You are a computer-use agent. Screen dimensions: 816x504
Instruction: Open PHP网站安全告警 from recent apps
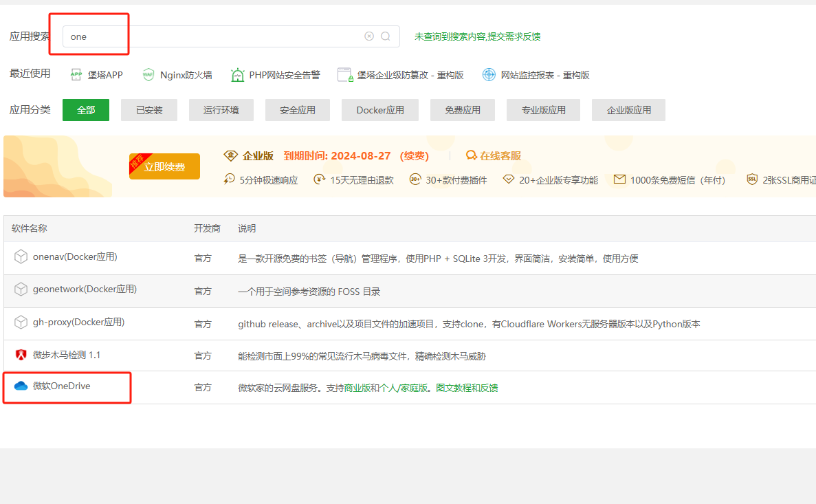point(285,75)
